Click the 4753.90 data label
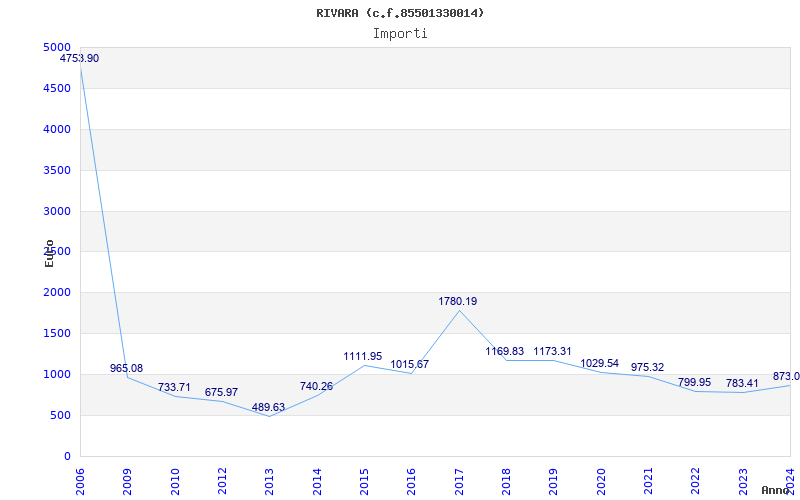This screenshot has width=800, height=500. 80,58
